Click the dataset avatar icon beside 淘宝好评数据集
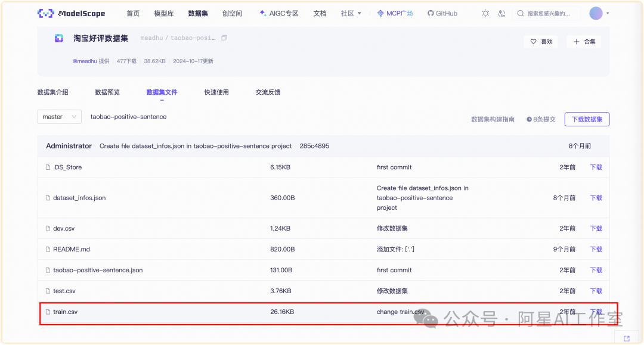 click(x=59, y=38)
